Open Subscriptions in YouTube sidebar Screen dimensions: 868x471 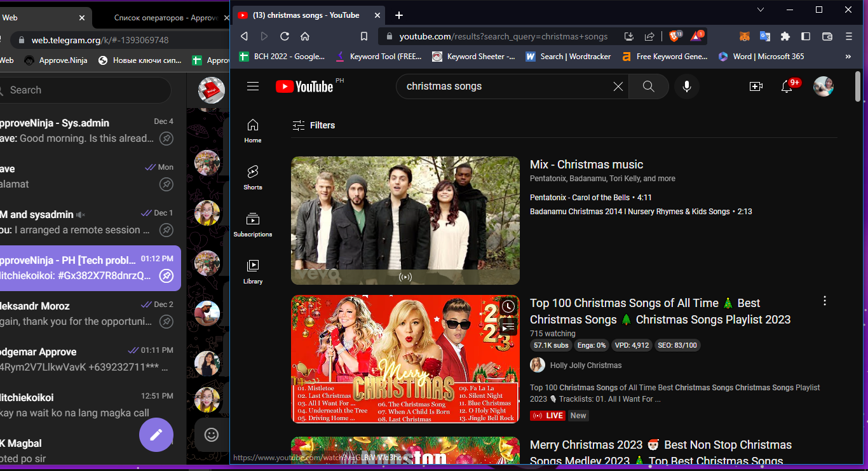[253, 225]
